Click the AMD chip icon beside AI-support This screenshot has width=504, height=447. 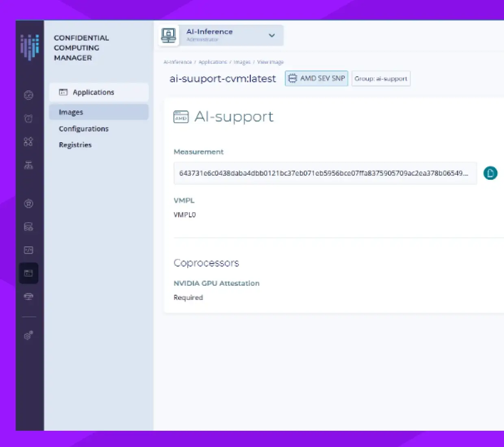180,117
